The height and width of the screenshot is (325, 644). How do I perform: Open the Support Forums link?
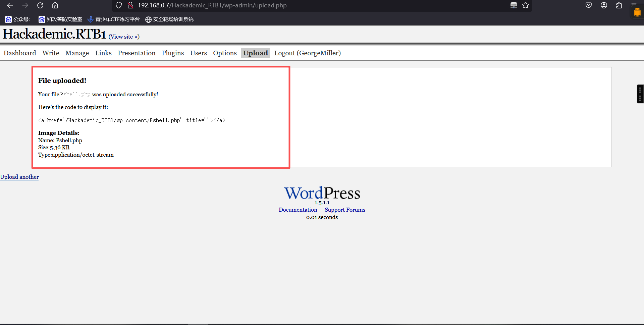[x=345, y=210]
